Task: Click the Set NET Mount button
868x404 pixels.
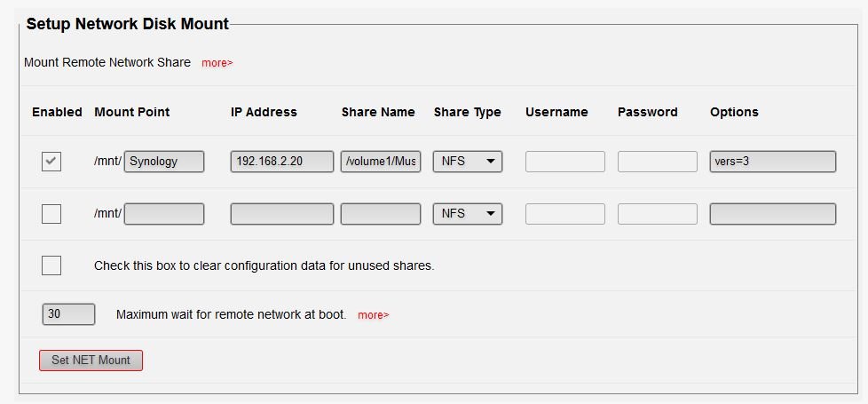Action: click(x=91, y=360)
